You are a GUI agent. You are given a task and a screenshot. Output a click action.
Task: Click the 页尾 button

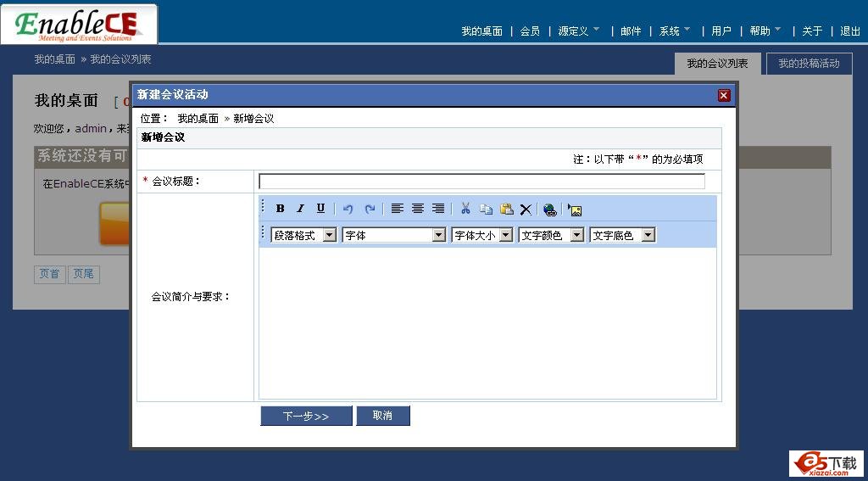click(84, 274)
